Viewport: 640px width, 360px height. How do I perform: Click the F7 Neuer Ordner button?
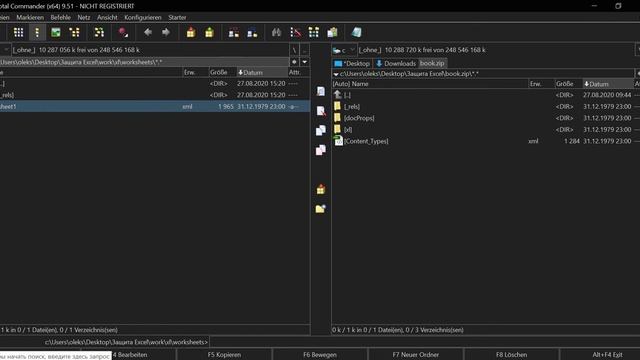(416, 355)
